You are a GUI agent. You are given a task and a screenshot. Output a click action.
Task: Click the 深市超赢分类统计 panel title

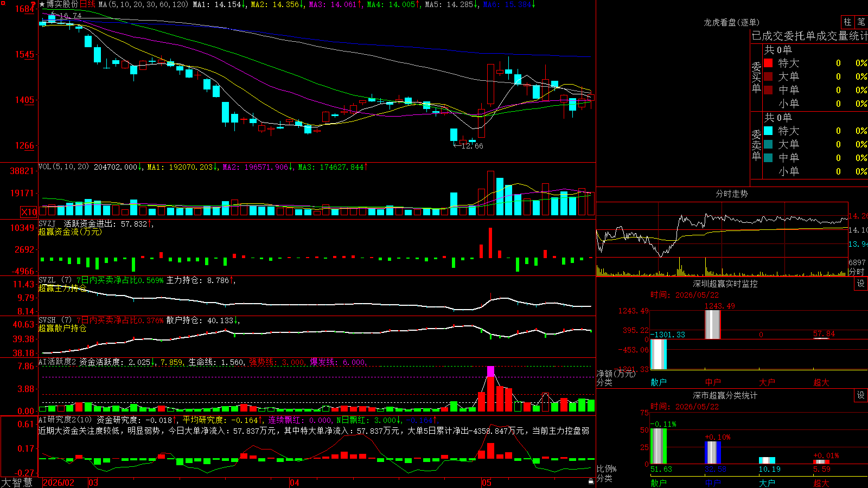click(x=725, y=395)
